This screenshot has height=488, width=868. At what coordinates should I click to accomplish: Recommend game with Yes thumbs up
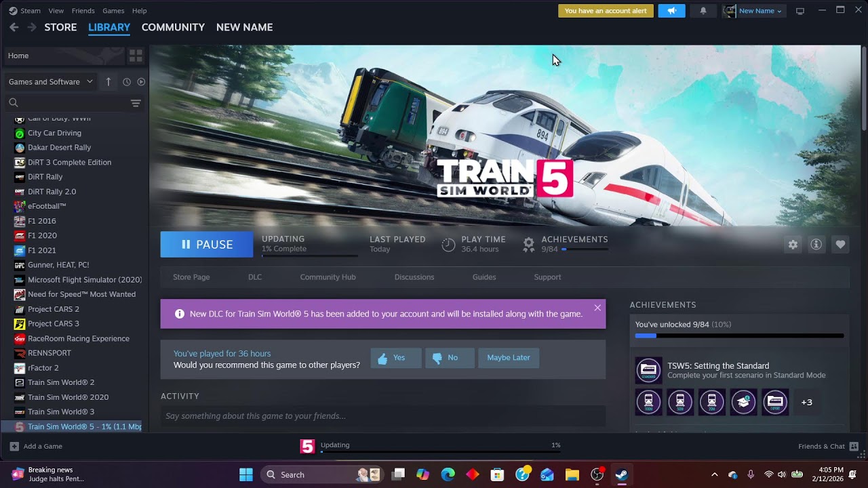tap(396, 358)
